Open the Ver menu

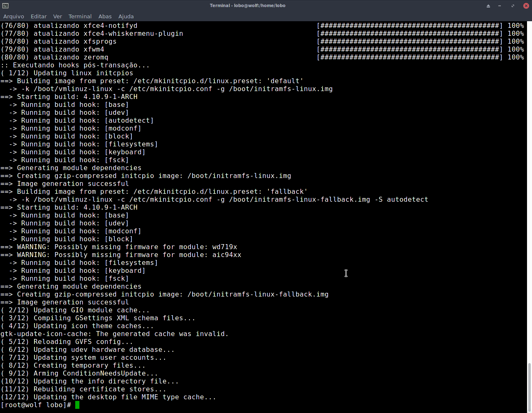tap(57, 16)
